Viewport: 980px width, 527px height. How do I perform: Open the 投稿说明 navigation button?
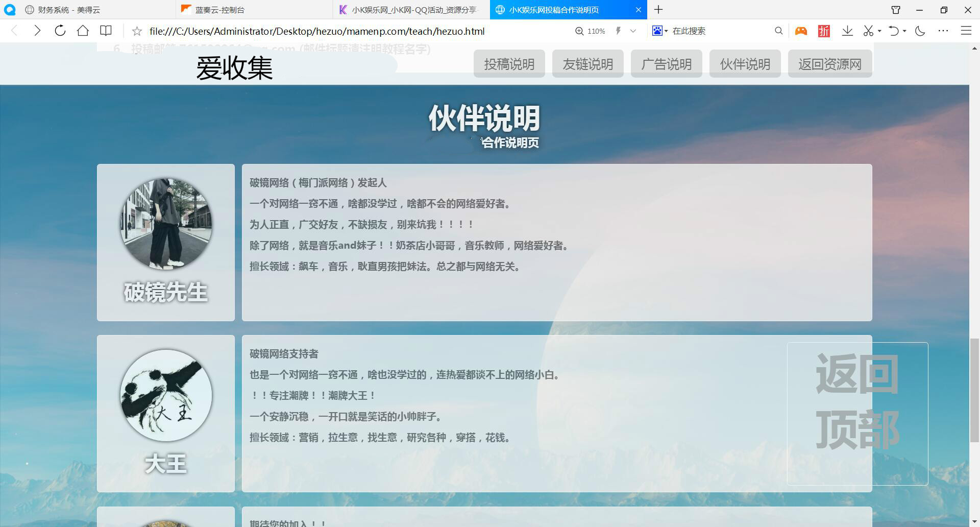click(509, 64)
